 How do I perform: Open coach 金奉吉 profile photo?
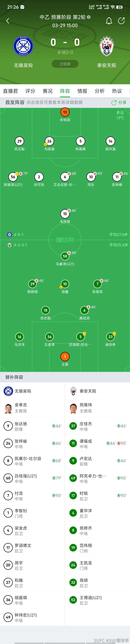(8, 408)
